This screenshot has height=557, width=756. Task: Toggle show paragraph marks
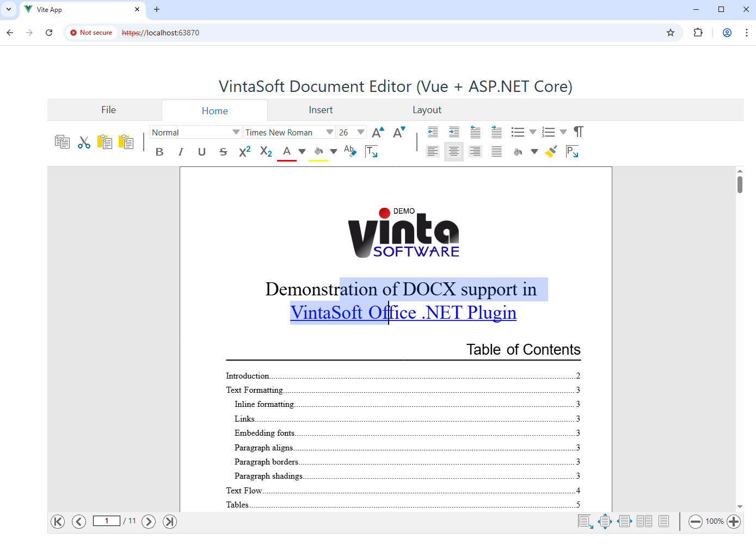578,132
